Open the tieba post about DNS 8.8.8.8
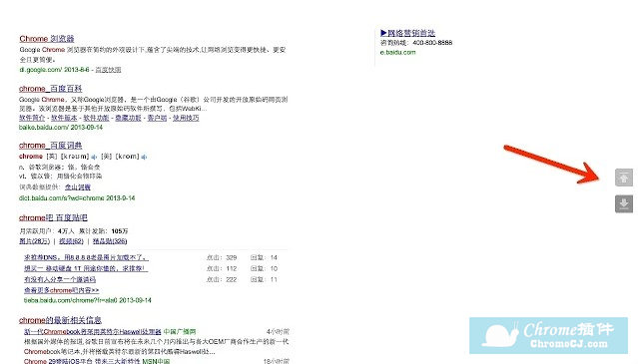Screen dimensions: 638x364 point(86,257)
